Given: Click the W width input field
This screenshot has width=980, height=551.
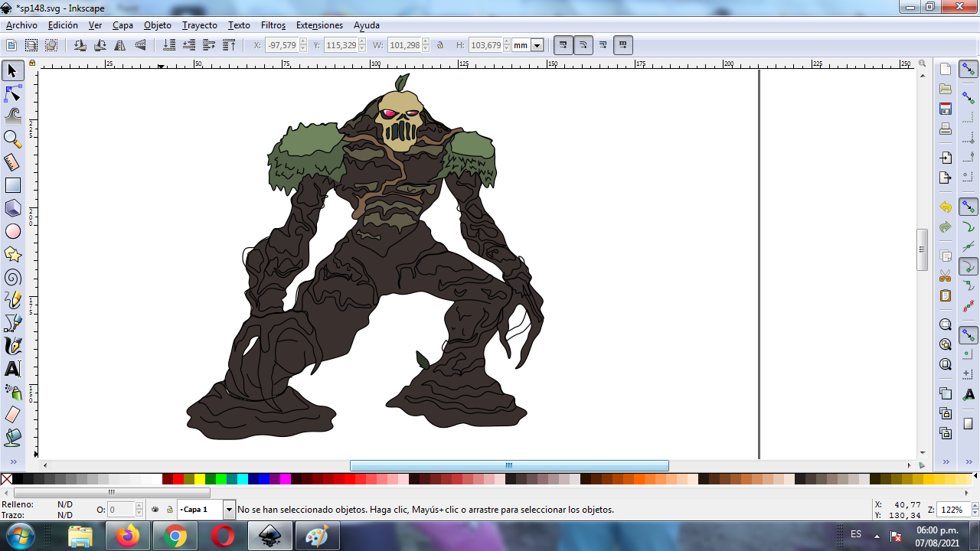Looking at the screenshot, I should click(x=404, y=45).
